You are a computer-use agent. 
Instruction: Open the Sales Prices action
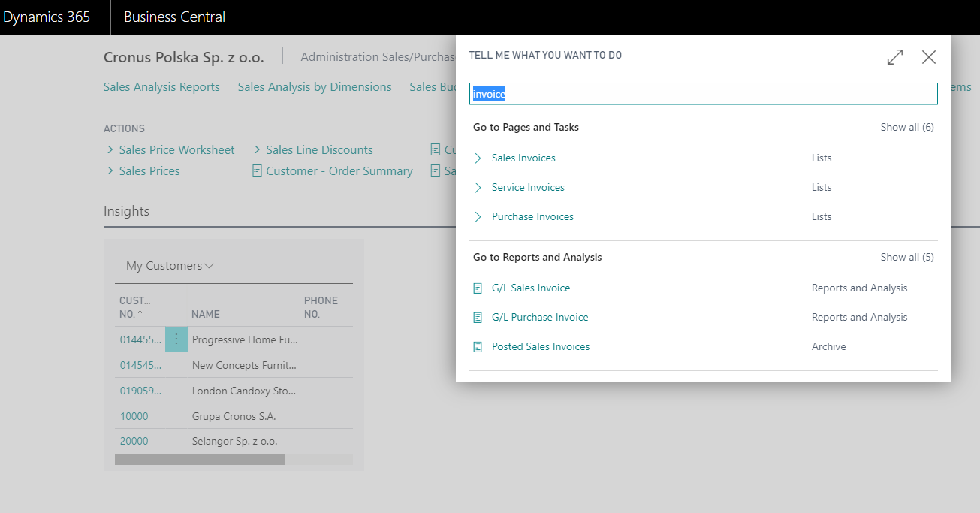point(149,171)
